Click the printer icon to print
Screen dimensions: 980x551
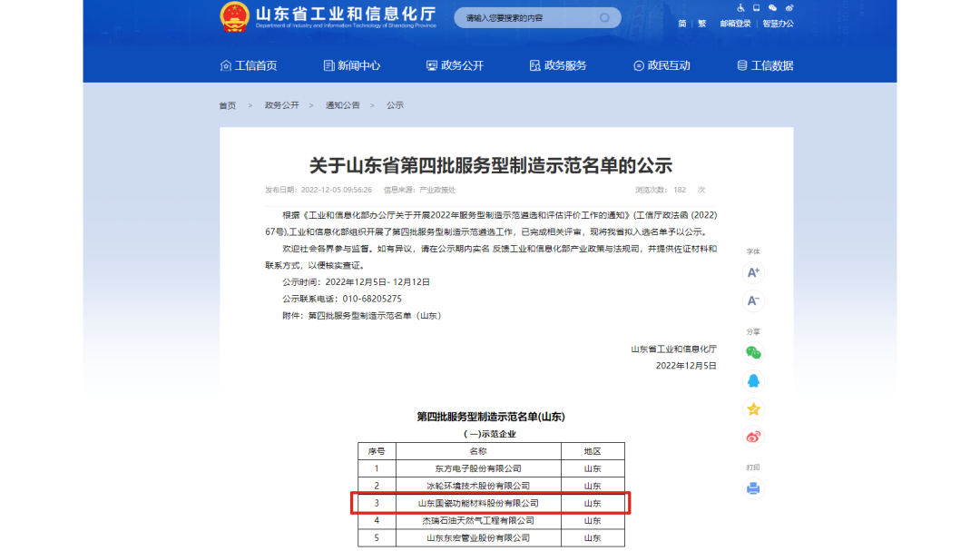point(753,488)
